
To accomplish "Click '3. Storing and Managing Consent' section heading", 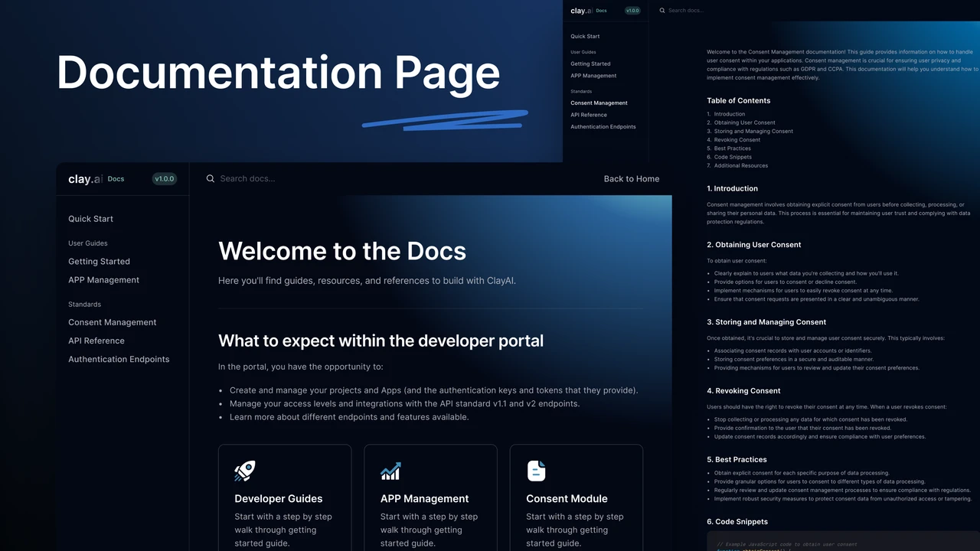I will (x=766, y=322).
